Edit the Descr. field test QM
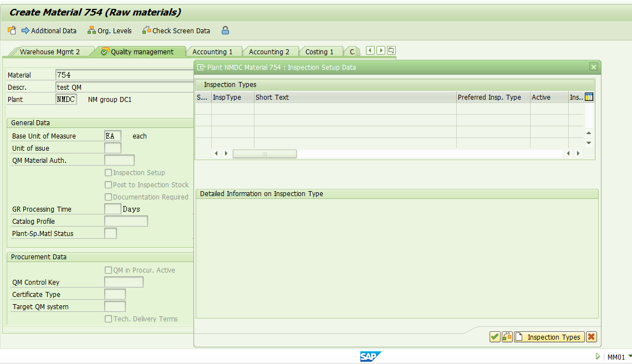This screenshot has width=632, height=364. (125, 87)
